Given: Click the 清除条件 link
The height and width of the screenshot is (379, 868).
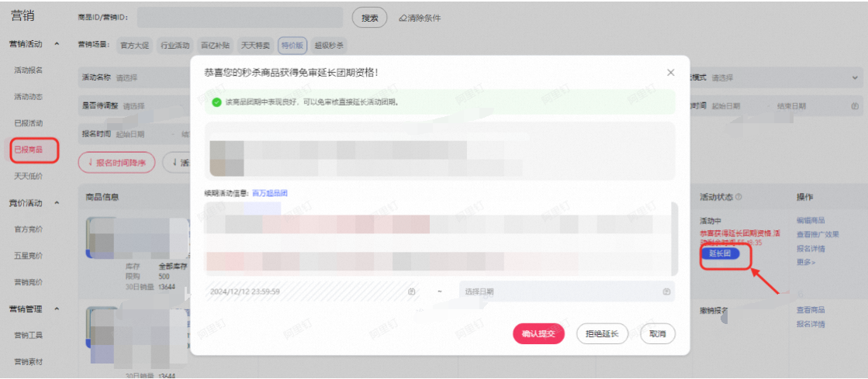Looking at the screenshot, I should coord(424,18).
